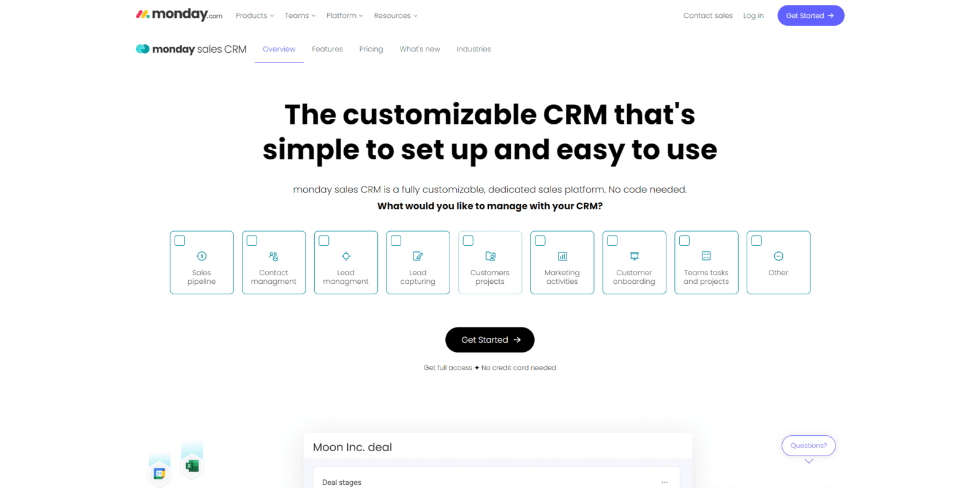The image size is (980, 488).
Task: Open the Industries tab
Action: coord(473,49)
